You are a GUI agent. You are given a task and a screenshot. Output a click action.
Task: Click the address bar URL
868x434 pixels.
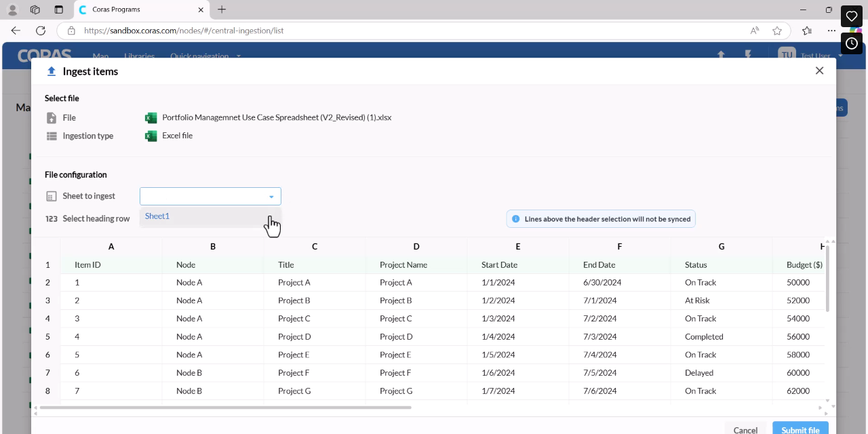tap(184, 31)
